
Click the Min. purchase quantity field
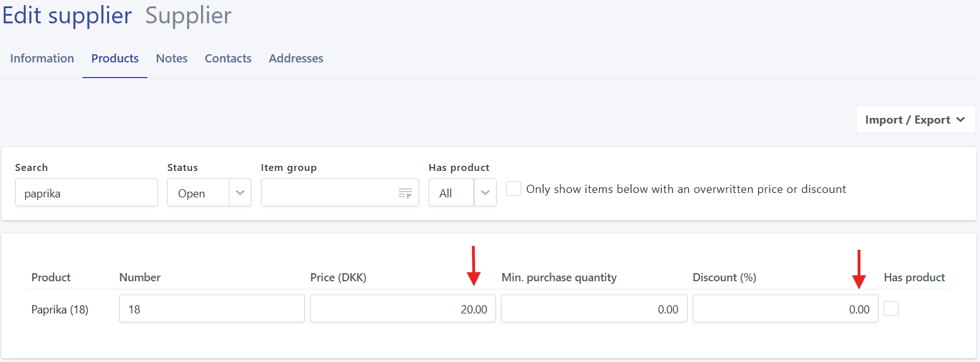click(x=594, y=309)
